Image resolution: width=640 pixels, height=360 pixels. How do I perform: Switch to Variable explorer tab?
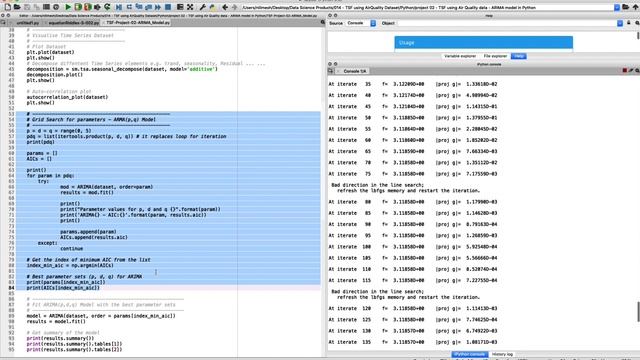[x=460, y=56]
